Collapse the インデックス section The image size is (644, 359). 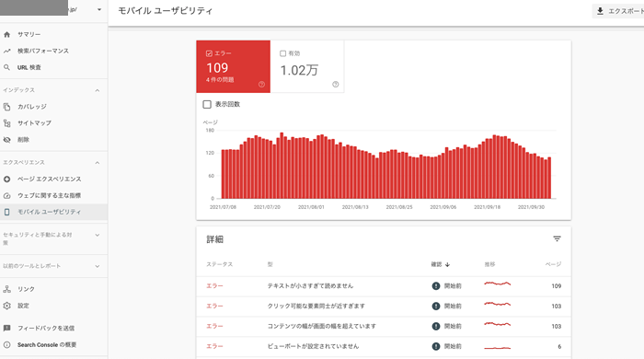(x=98, y=90)
